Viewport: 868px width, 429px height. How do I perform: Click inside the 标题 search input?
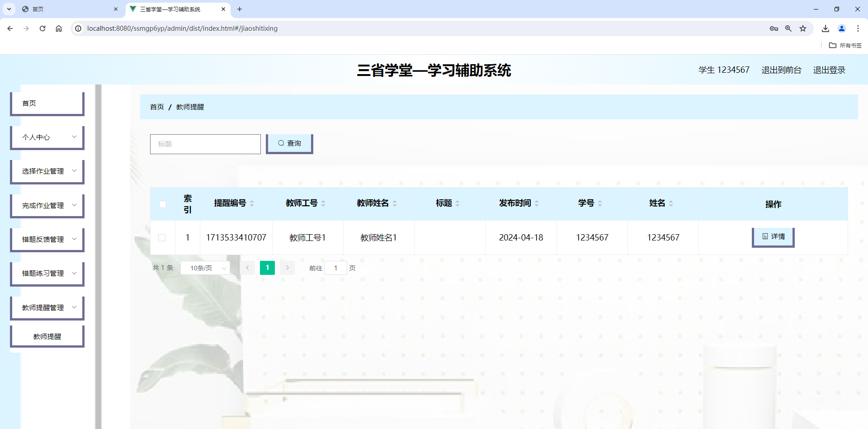(x=205, y=144)
